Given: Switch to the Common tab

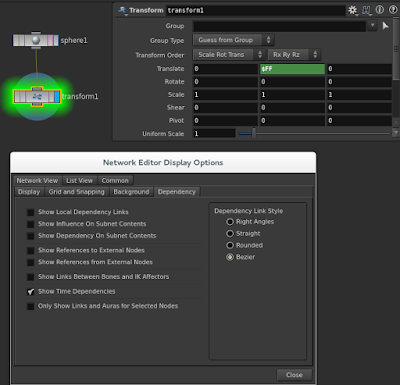Looking at the screenshot, I should (115, 181).
